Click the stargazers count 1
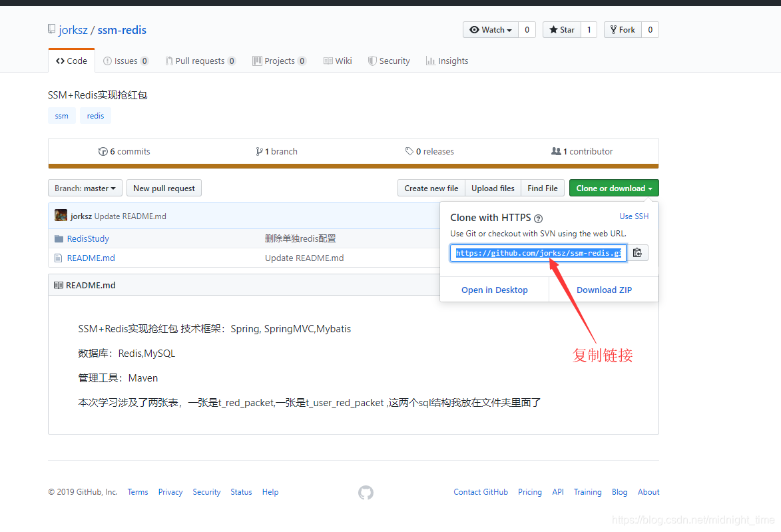781x532 pixels. (x=589, y=30)
